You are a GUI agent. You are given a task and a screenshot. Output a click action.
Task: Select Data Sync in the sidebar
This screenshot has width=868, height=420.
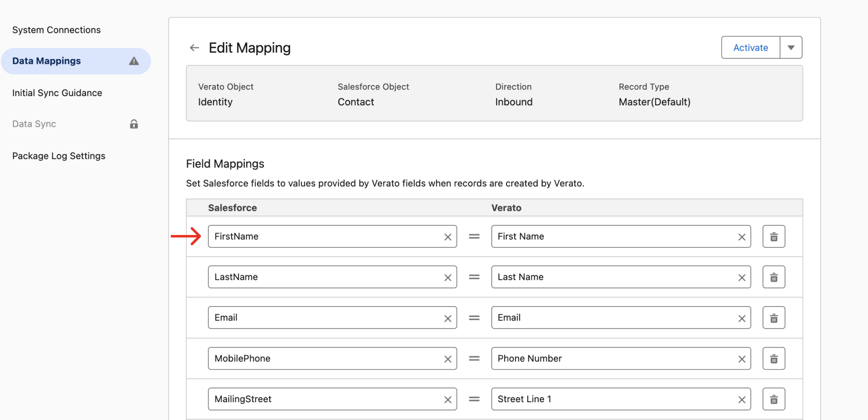(x=34, y=124)
